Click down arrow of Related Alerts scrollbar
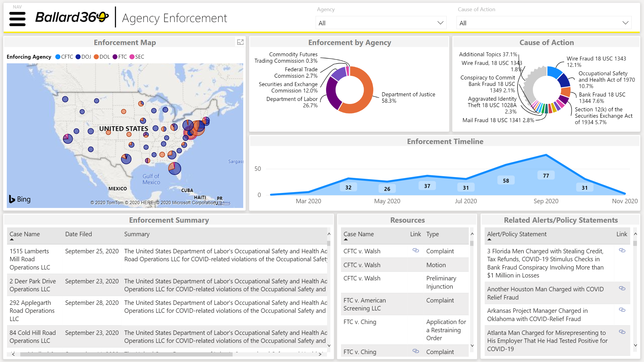The width and height of the screenshot is (644, 362). (x=635, y=345)
